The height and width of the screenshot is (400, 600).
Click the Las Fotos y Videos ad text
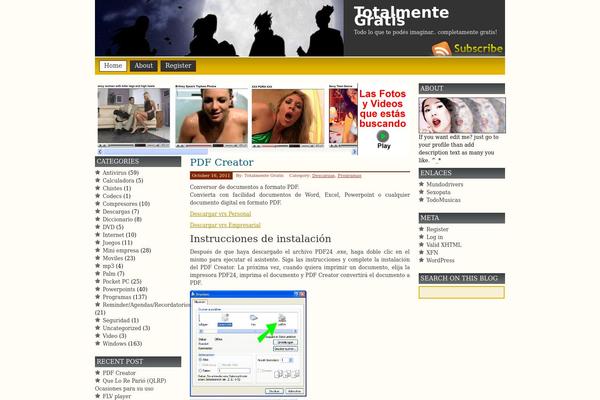382,109
